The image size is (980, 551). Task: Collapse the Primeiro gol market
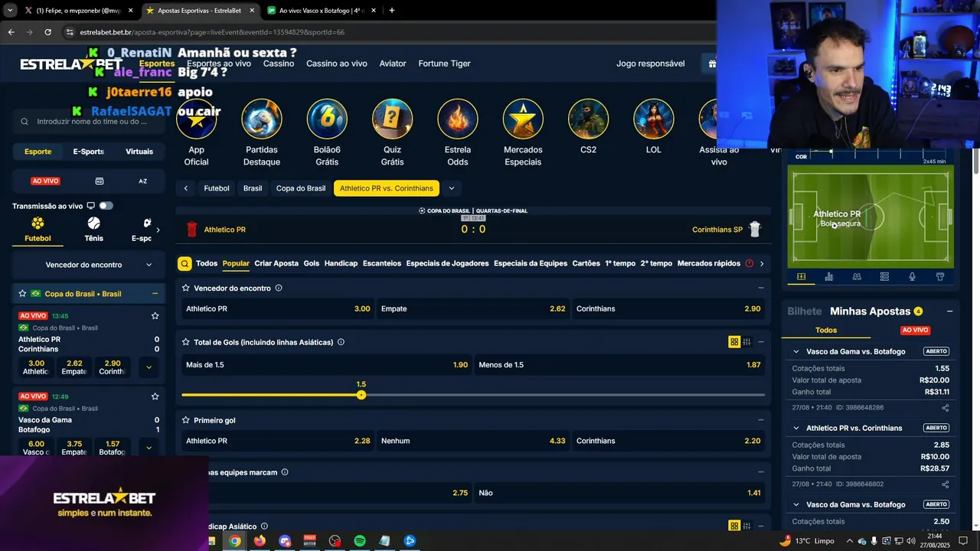coord(760,420)
